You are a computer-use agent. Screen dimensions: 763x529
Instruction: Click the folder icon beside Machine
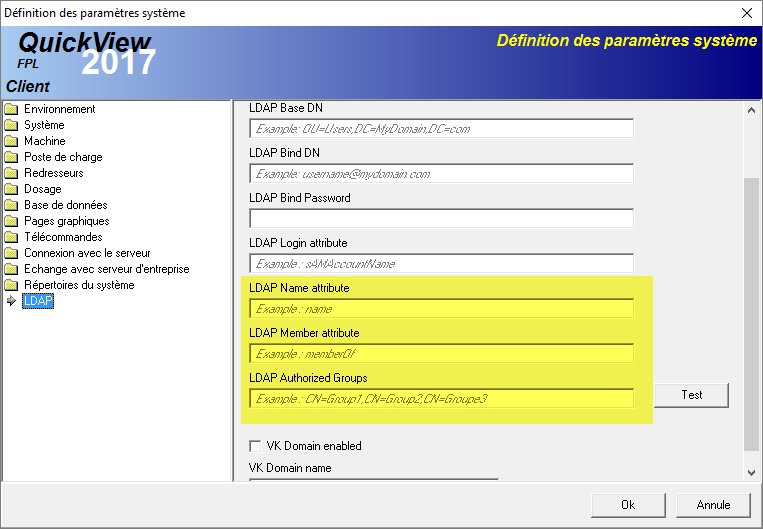[11, 141]
